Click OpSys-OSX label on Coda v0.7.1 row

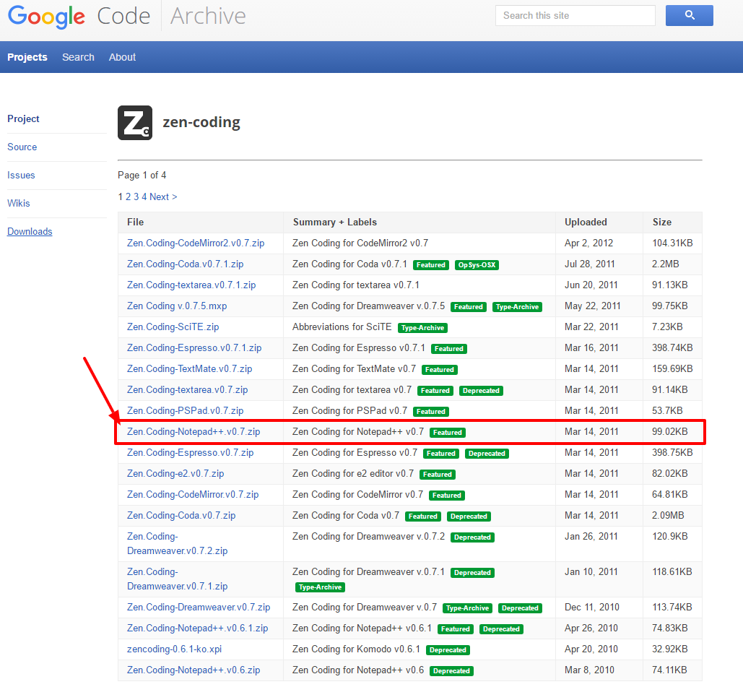(x=477, y=265)
